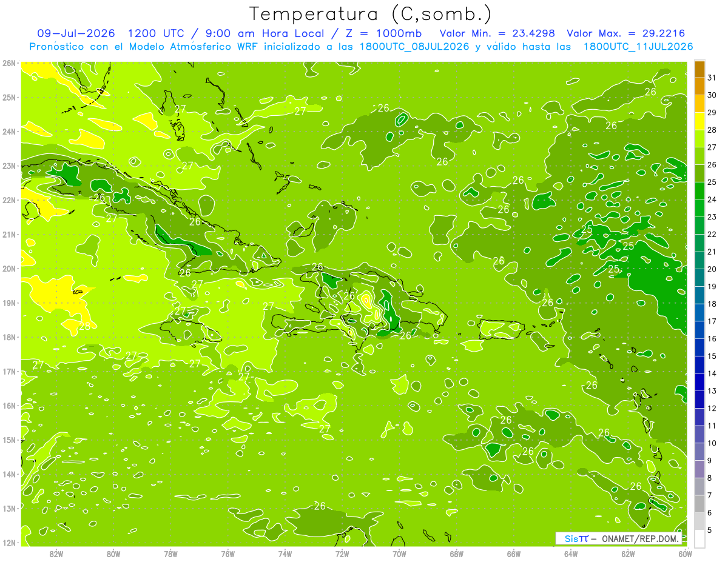Click the yellow hot spot inside Hispaniola
Viewport: 728px width, 562px height.
point(366,301)
